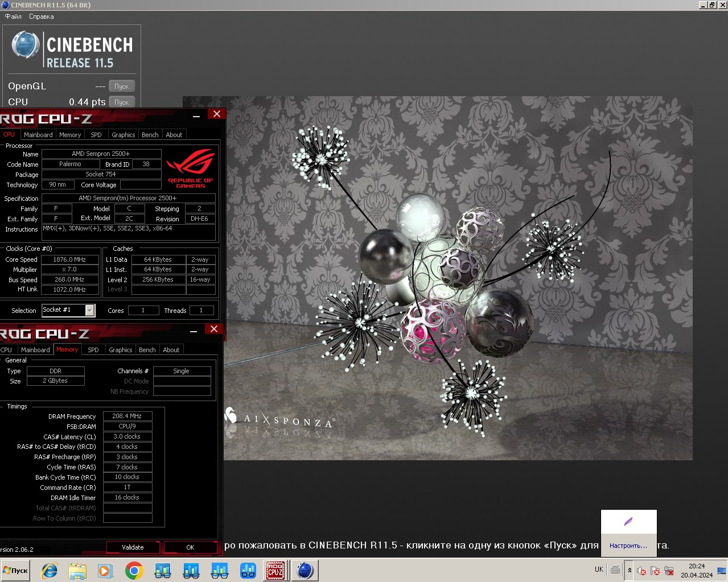Select CPU tab in CPU-Z Memory window
Screen dimensions: 728x582
pos(6,350)
